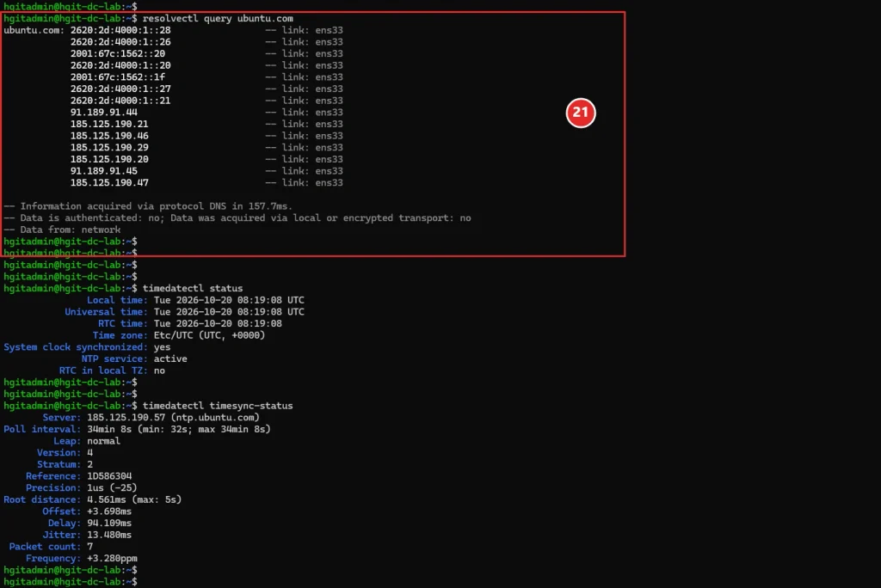Click the 'System clock synchronized:' label

pos(76,347)
